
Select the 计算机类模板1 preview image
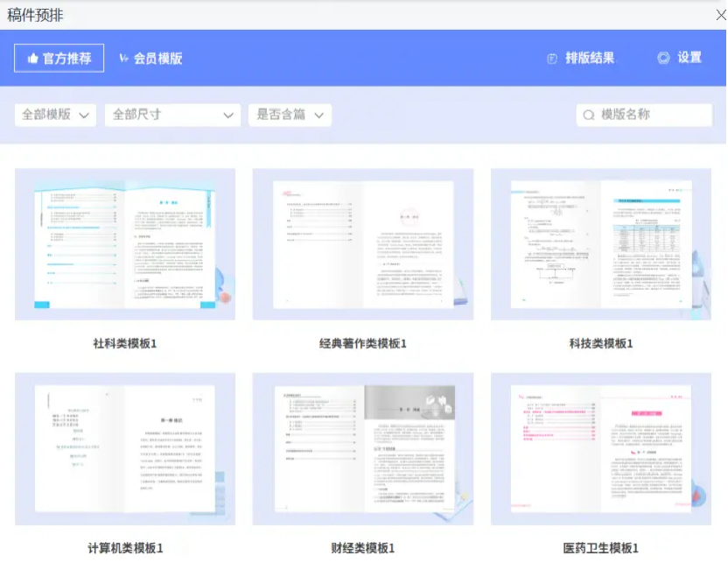click(124, 449)
